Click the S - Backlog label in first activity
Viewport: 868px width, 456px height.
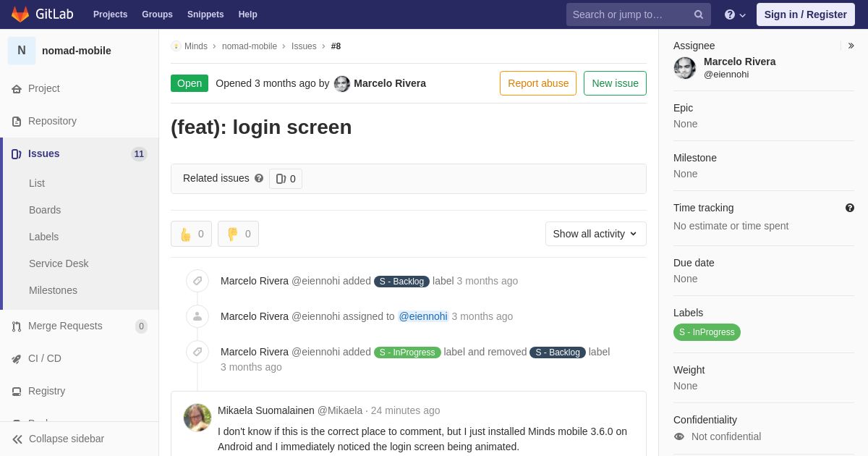pos(401,281)
